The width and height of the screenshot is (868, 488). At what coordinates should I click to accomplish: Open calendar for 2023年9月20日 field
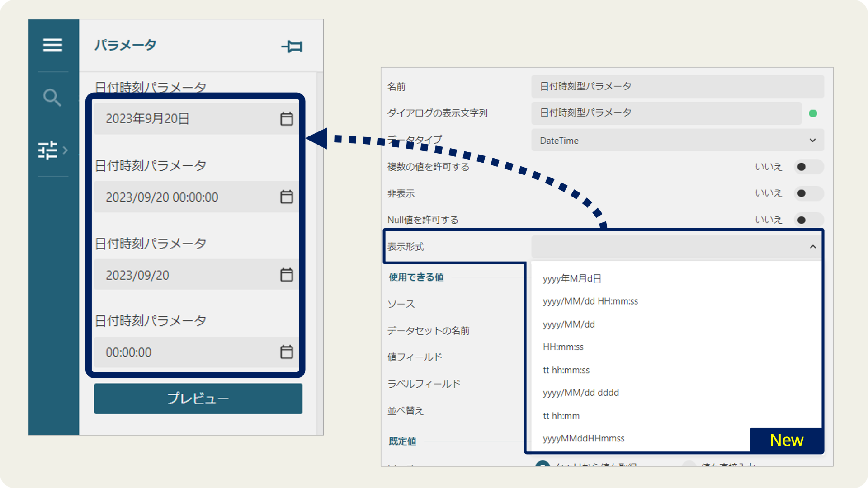coord(287,118)
